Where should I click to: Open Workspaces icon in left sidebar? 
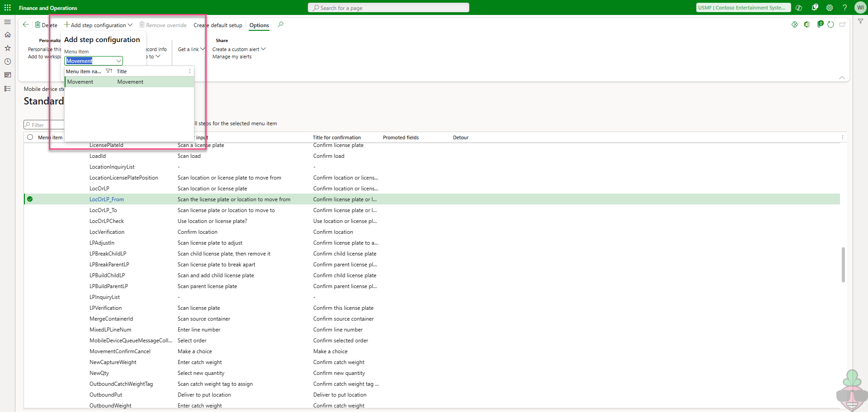click(x=8, y=75)
